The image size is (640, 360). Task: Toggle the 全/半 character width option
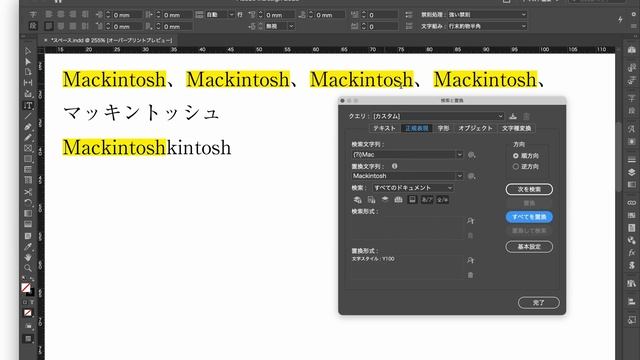(x=443, y=200)
